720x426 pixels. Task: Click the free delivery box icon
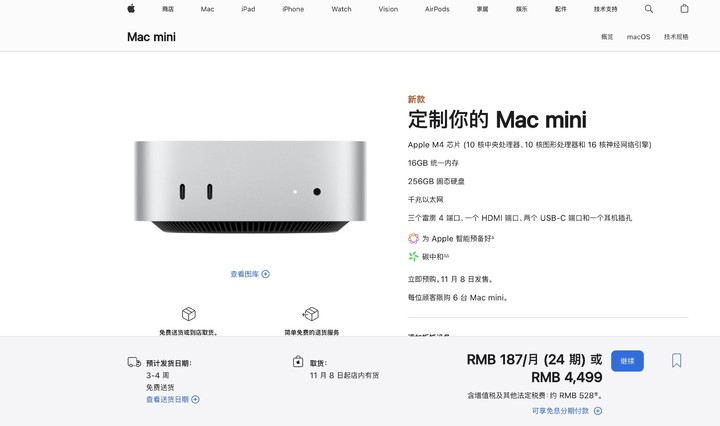(189, 314)
